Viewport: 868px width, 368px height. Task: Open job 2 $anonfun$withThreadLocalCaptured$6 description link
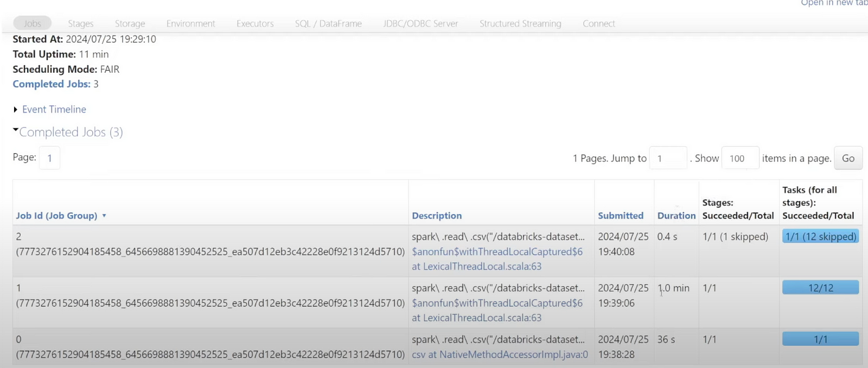click(x=497, y=252)
